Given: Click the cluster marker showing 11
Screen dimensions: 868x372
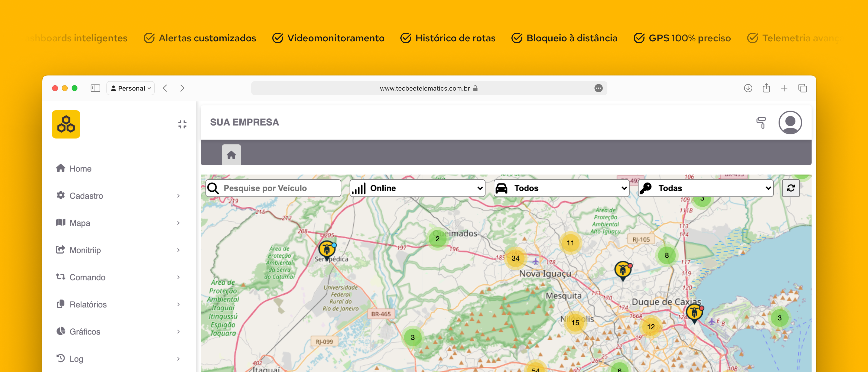Looking at the screenshot, I should (x=570, y=243).
